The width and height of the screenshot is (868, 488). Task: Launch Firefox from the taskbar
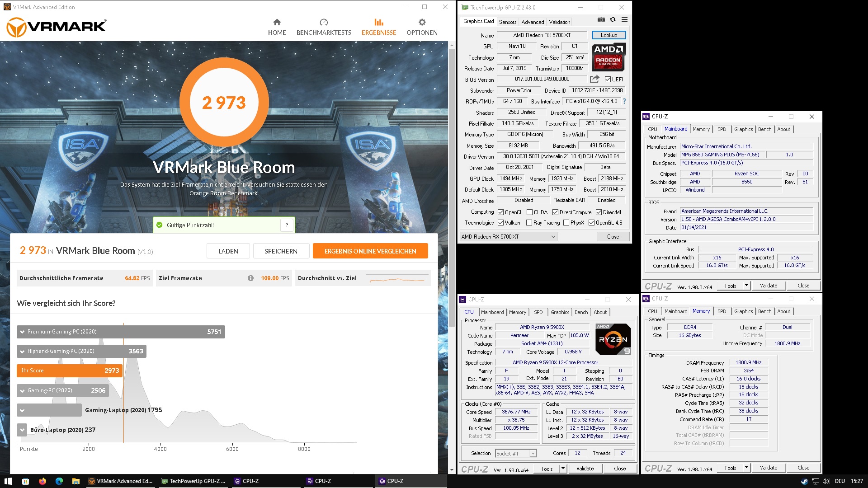42,481
